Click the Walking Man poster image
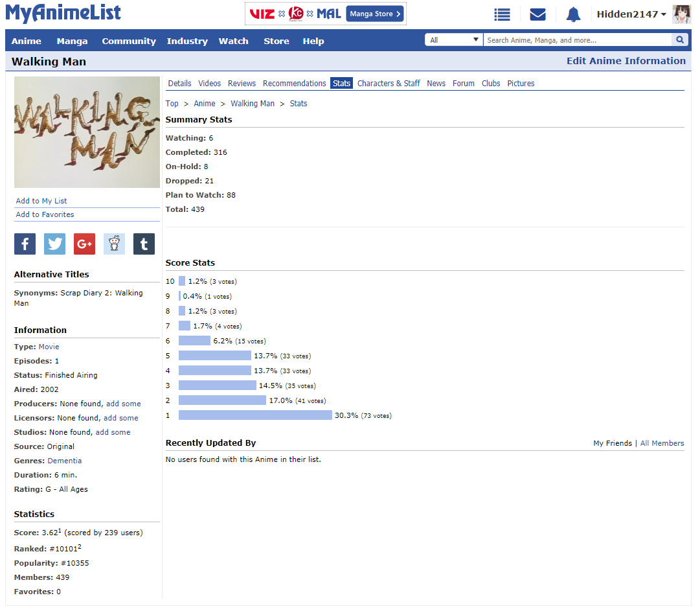Viewport: 700px width, 611px height. [87, 132]
